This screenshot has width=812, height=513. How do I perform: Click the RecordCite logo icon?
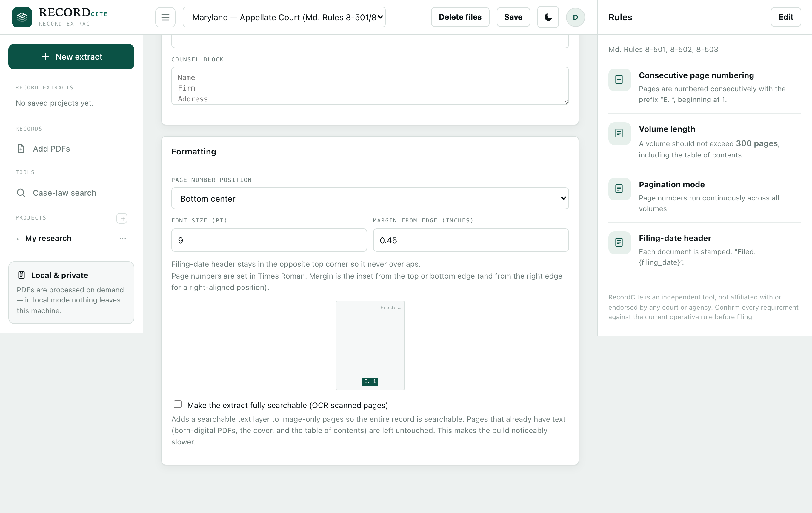[x=22, y=17]
